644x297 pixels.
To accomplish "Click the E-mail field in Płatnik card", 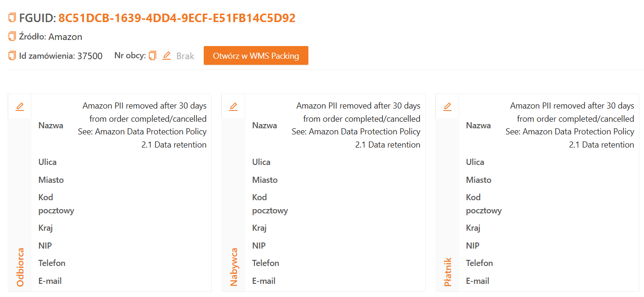I will pyautogui.click(x=477, y=281).
